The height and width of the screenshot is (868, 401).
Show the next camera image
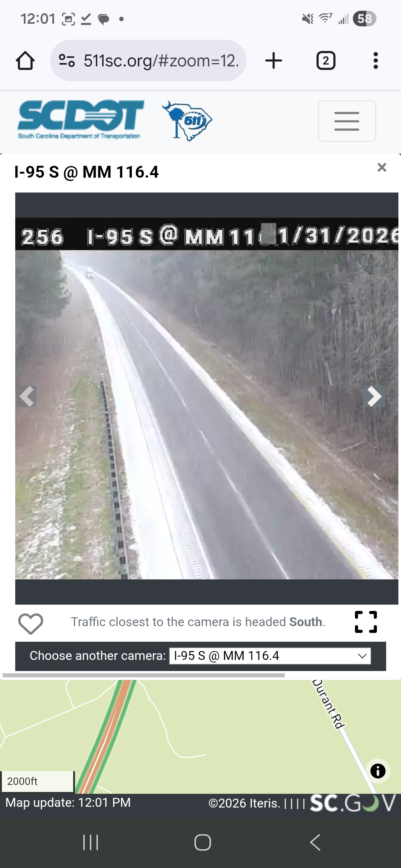click(374, 396)
